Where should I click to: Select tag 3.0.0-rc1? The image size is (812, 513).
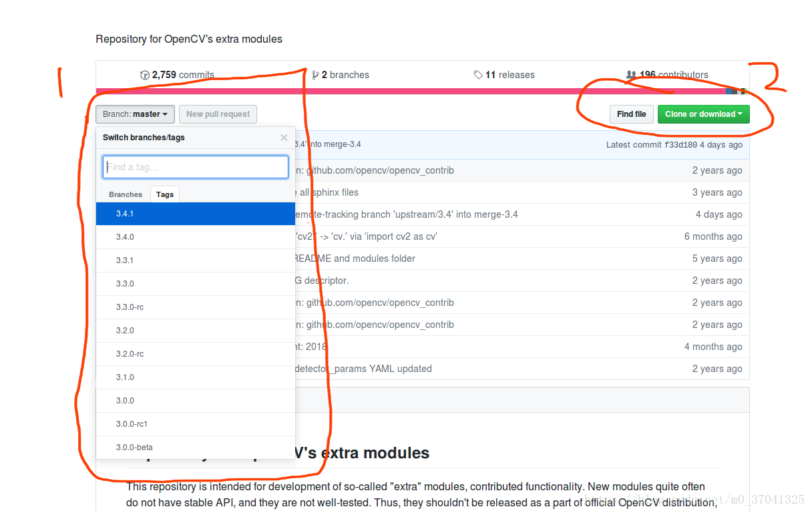click(x=196, y=424)
